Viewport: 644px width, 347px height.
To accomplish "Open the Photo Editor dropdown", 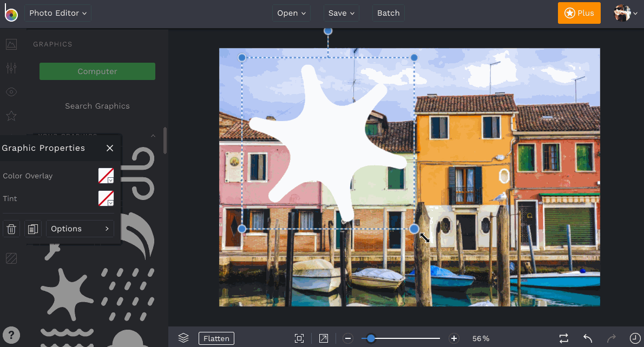I will pos(58,13).
